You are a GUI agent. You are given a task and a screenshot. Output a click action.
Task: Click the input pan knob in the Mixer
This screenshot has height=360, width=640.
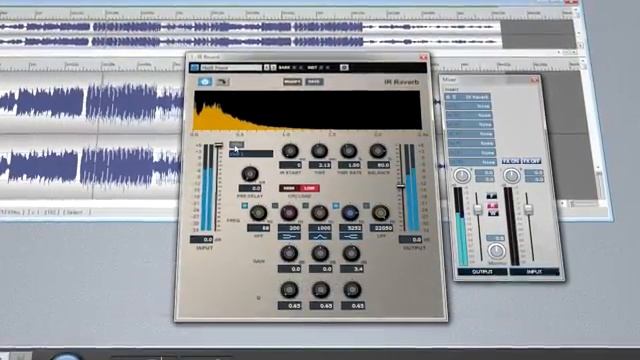pos(511,176)
